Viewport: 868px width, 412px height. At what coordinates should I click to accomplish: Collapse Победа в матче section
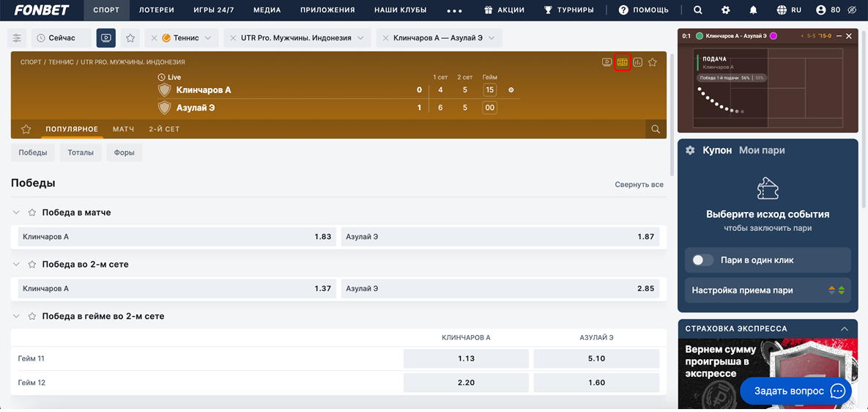pyautogui.click(x=16, y=213)
